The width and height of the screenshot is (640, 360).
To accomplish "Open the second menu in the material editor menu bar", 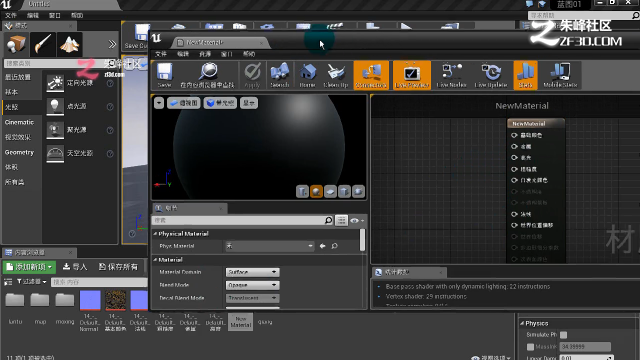I will point(183,54).
